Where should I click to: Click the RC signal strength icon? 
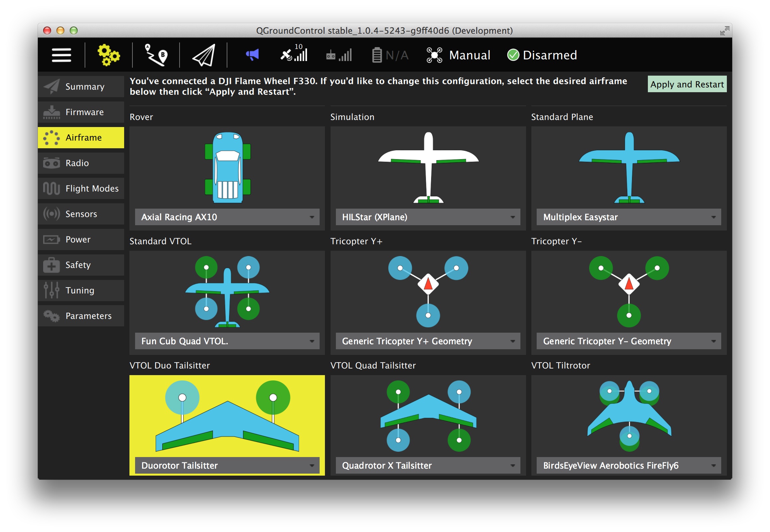coord(339,55)
